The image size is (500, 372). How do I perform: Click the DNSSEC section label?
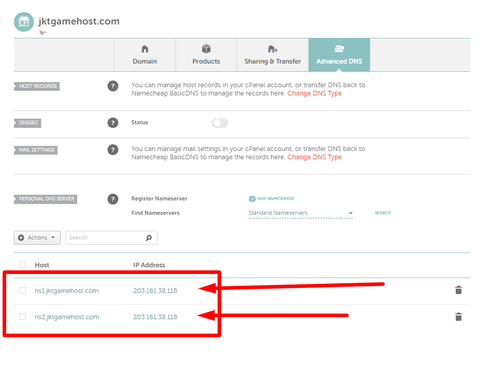pyautogui.click(x=28, y=123)
